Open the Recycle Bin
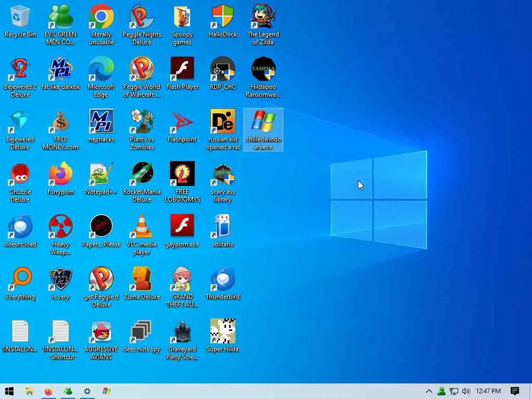Screen dimensions: 532x399 (x=20, y=20)
